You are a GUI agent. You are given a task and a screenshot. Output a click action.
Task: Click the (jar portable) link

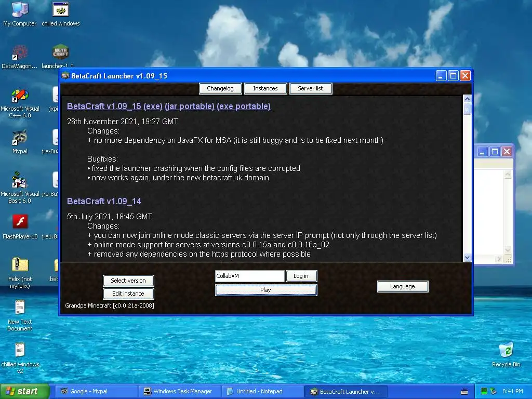pyautogui.click(x=190, y=106)
